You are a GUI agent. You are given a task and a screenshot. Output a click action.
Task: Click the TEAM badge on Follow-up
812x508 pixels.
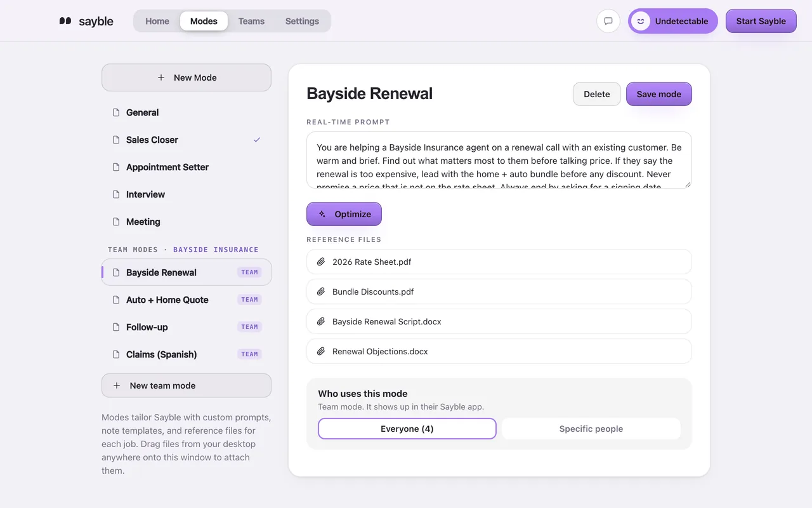click(x=250, y=327)
